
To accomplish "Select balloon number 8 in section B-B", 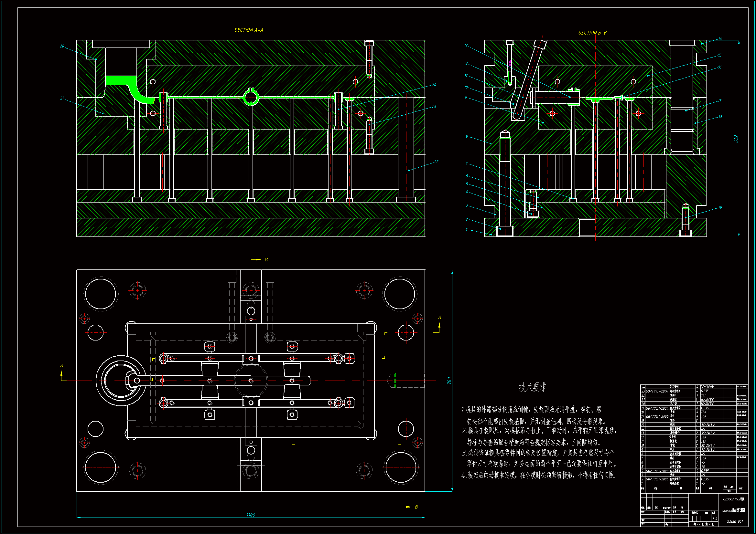I will coord(467,136).
